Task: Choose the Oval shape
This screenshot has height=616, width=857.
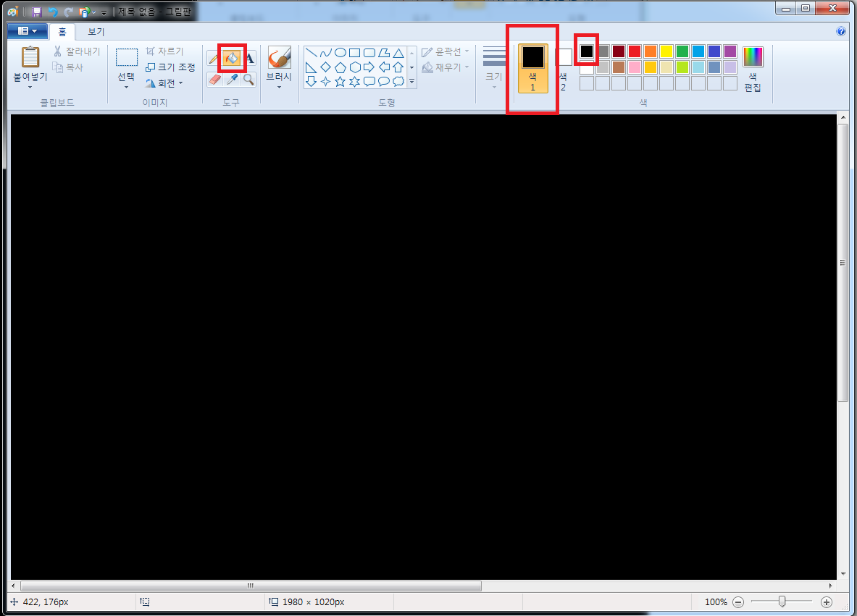Action: [340, 53]
